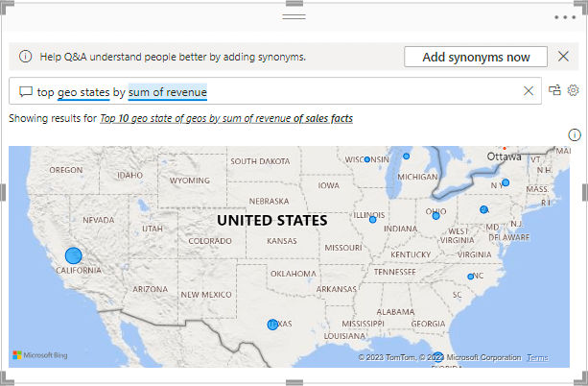Select the California bubble on map
588x386 pixels.
(x=74, y=255)
